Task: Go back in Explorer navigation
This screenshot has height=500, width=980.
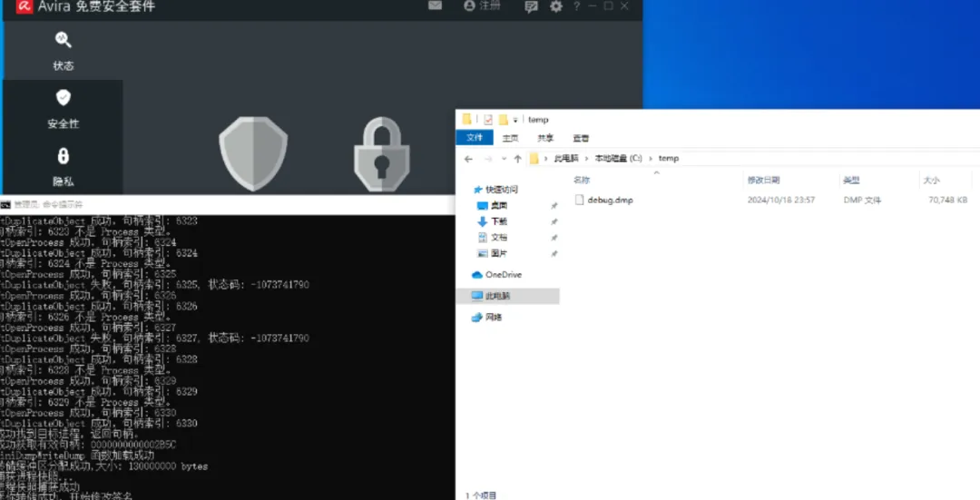Action: click(469, 159)
